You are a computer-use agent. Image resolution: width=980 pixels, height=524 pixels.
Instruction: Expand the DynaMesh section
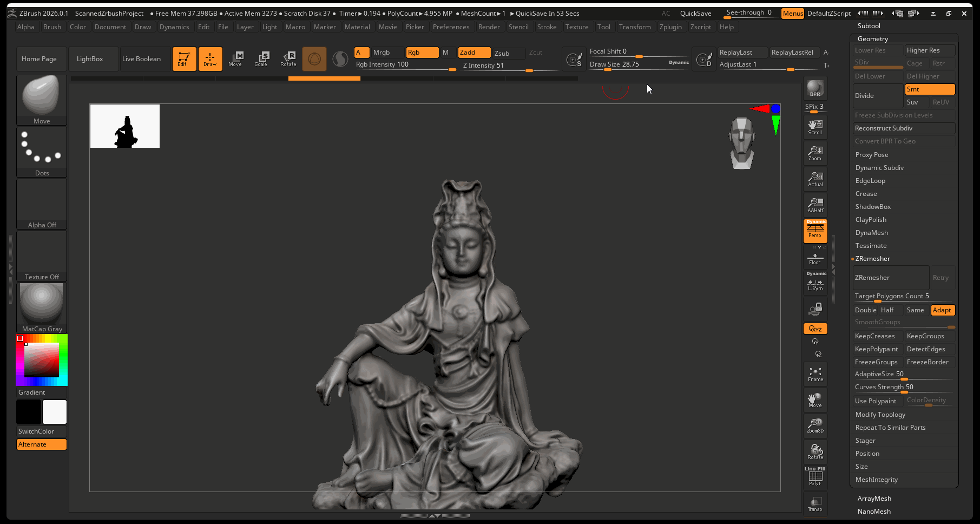871,233
